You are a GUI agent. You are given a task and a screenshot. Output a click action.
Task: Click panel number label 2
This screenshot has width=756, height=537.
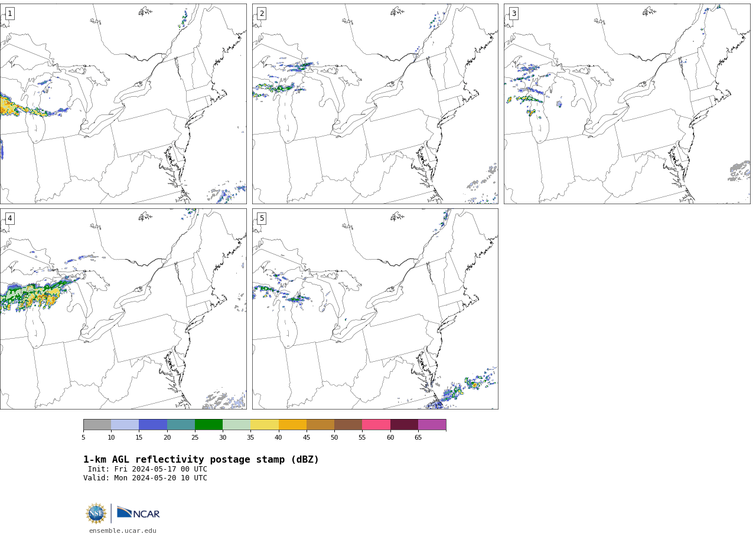[x=262, y=14]
